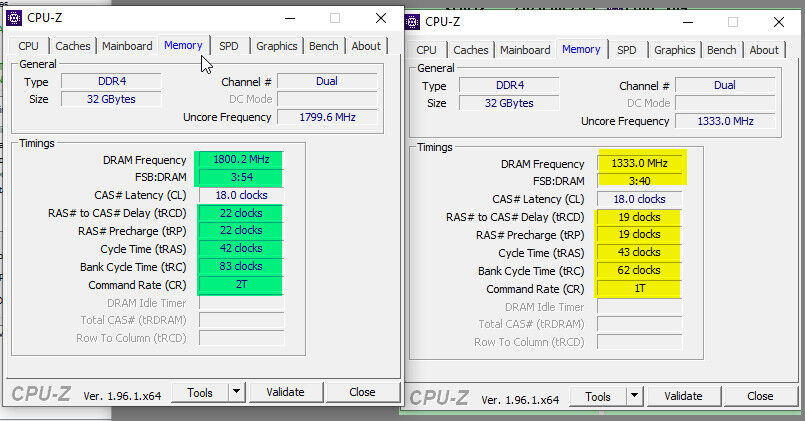Open the Graphics tab in left window
This screenshot has height=421, width=805.
[x=277, y=46]
